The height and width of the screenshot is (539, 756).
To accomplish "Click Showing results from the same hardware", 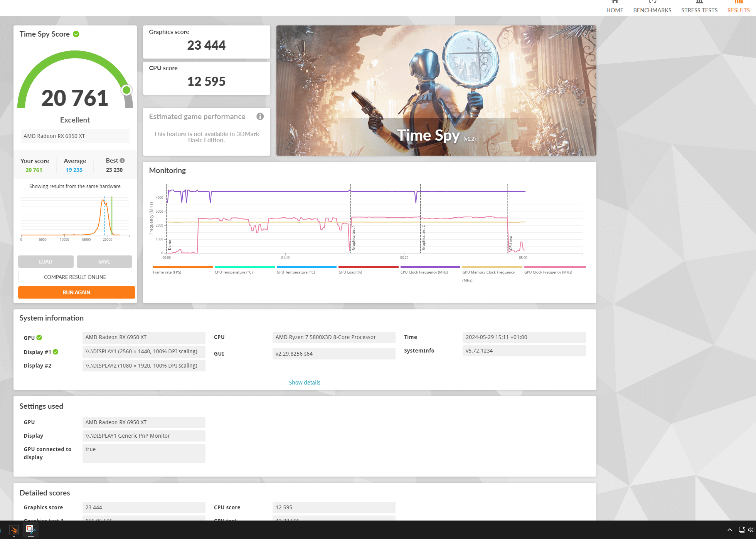I will tap(75, 186).
